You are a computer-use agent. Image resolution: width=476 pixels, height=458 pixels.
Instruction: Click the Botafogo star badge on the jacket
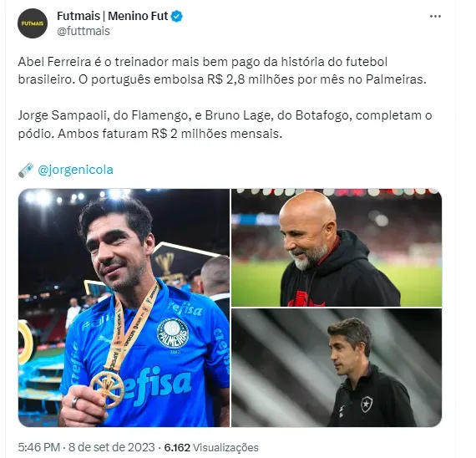pos(367,405)
